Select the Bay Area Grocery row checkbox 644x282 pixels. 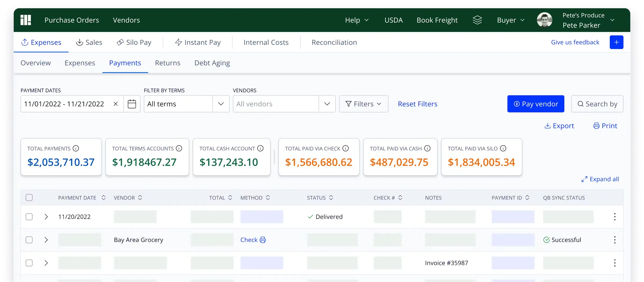29,240
